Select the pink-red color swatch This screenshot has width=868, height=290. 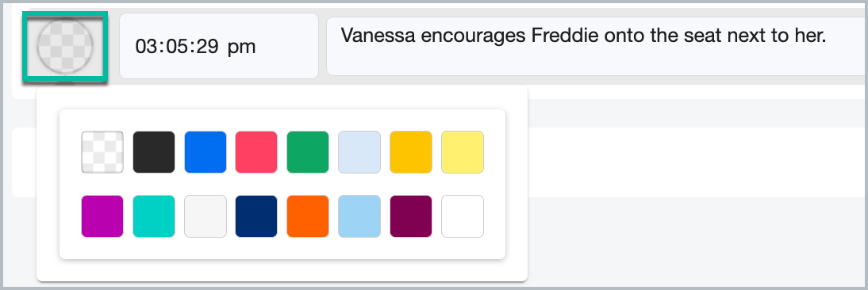click(x=256, y=152)
